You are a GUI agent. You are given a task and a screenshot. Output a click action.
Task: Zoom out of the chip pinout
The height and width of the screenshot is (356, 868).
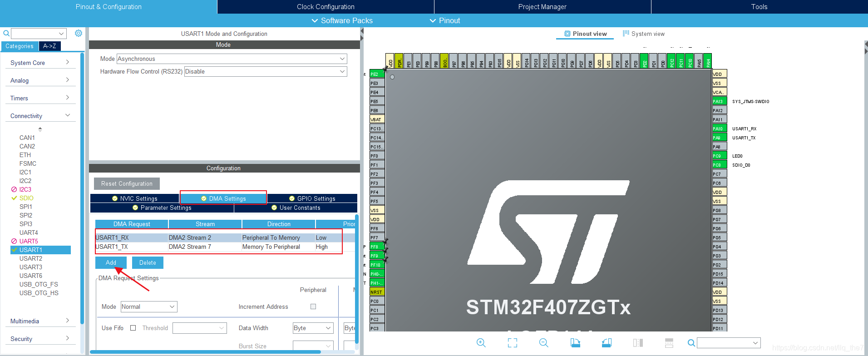tap(544, 343)
